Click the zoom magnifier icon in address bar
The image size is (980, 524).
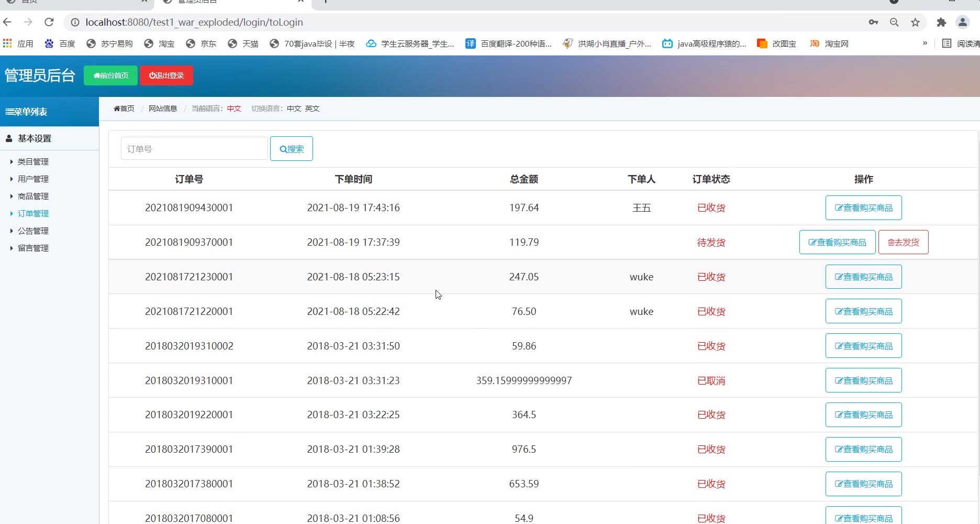pyautogui.click(x=894, y=22)
